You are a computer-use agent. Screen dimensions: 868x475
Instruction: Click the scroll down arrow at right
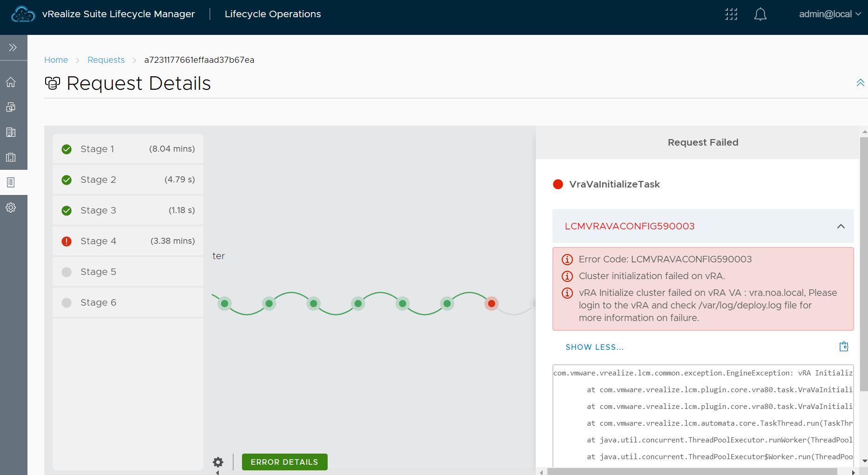click(864, 461)
